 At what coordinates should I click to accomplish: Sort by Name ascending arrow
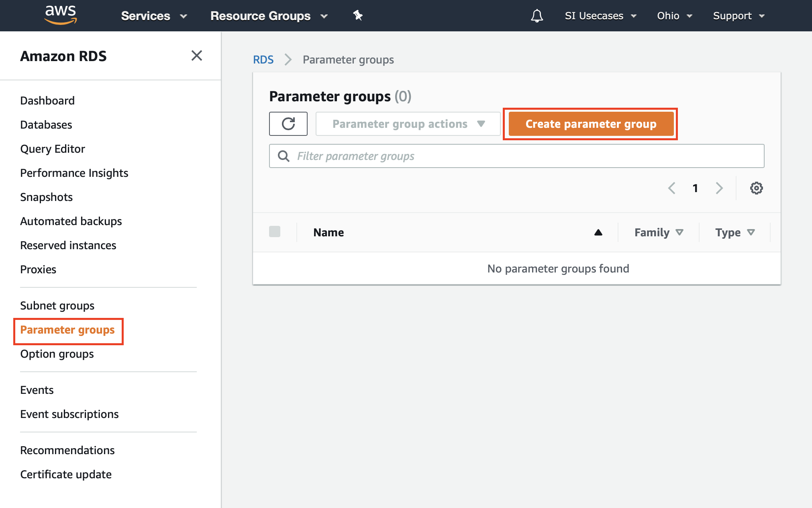point(598,232)
